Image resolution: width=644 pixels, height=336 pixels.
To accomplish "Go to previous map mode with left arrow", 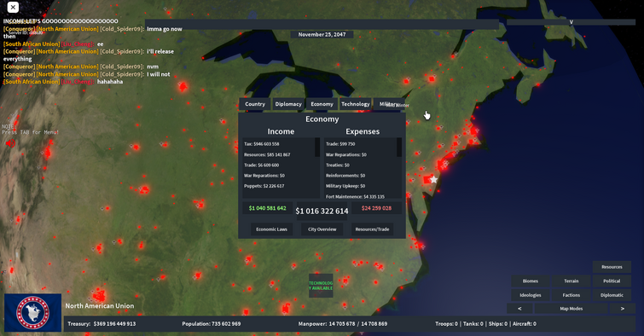I will coord(519,309).
